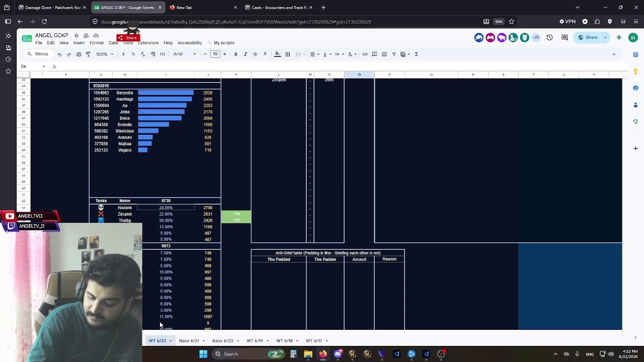Click the Undo icon in the toolbar

59,54
